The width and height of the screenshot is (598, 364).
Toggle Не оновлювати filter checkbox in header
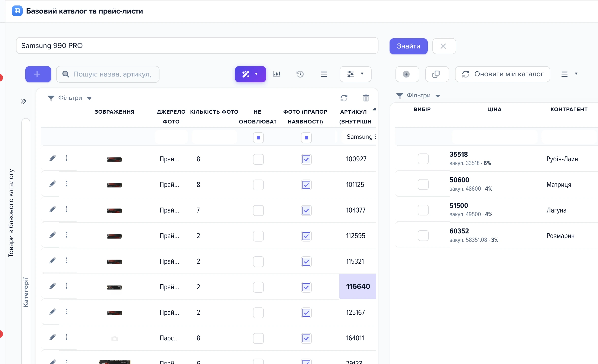tap(258, 138)
